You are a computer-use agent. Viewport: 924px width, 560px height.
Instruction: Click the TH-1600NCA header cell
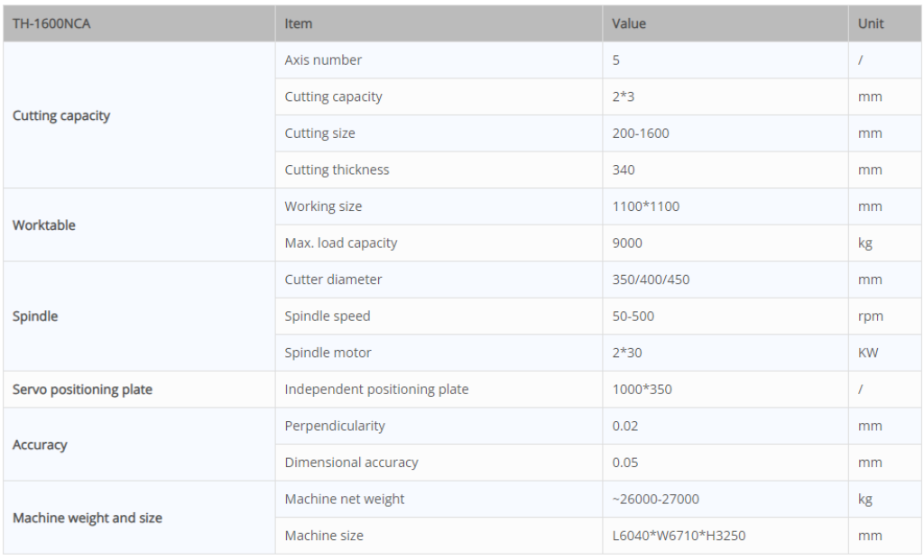tap(51, 23)
